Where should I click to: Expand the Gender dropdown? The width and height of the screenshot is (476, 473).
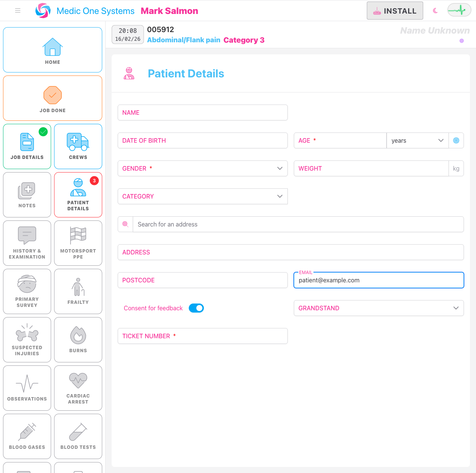coord(279,168)
